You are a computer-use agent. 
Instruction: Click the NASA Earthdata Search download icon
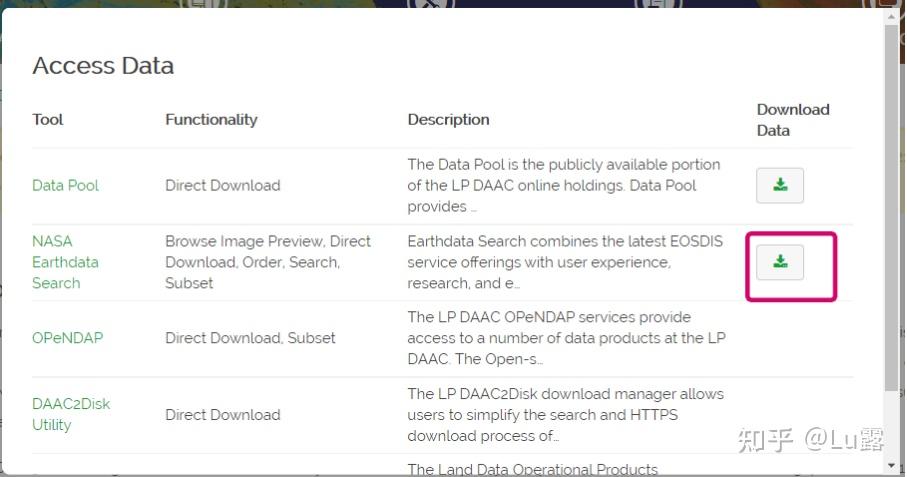point(780,262)
